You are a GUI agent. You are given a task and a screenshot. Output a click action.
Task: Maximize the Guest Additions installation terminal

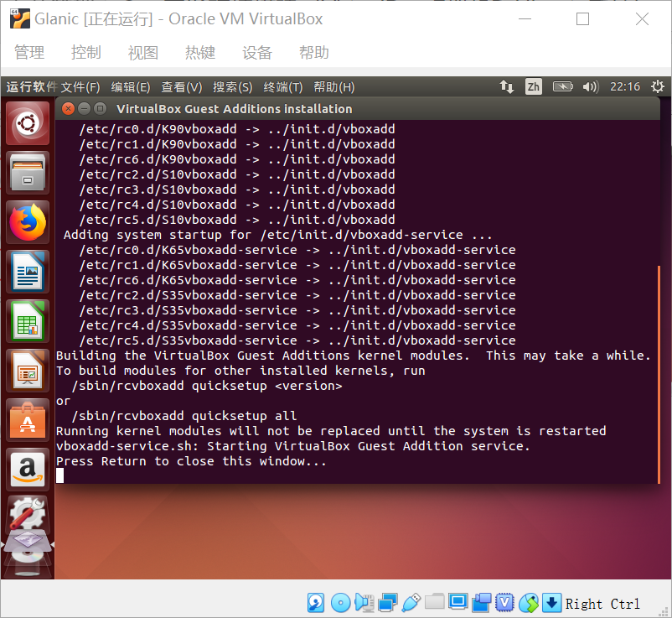click(x=100, y=108)
